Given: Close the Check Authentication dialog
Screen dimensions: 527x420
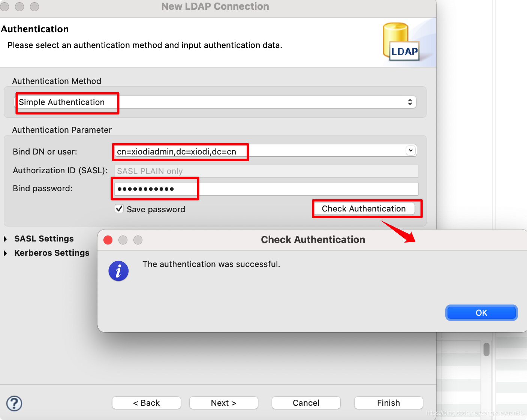Looking at the screenshot, I should (481, 312).
